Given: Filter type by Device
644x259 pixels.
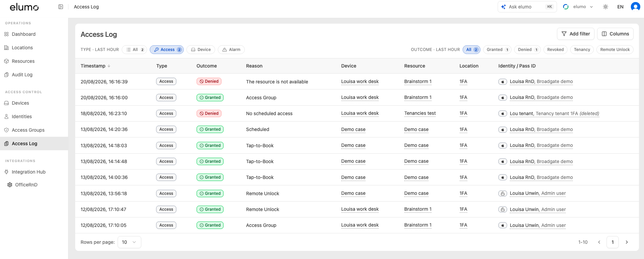Looking at the screenshot, I should point(201,50).
